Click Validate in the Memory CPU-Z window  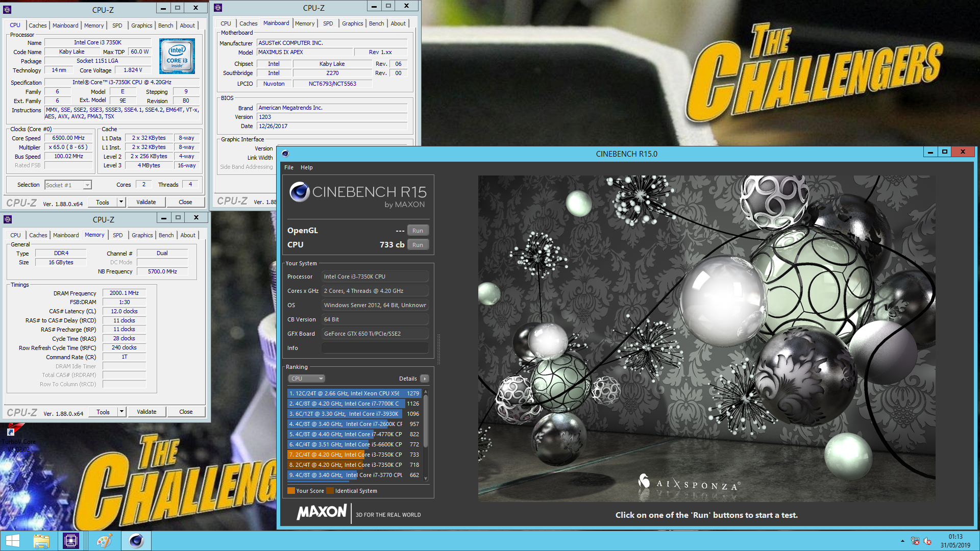(x=146, y=412)
